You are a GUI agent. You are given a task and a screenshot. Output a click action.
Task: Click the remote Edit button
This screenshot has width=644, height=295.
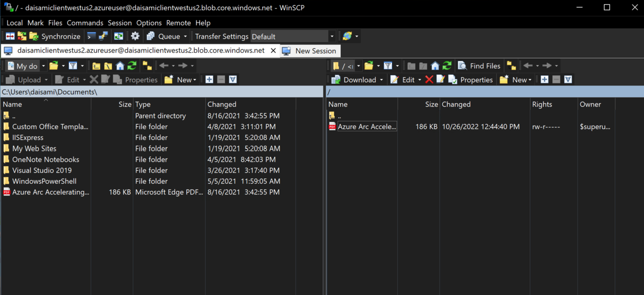(x=402, y=80)
